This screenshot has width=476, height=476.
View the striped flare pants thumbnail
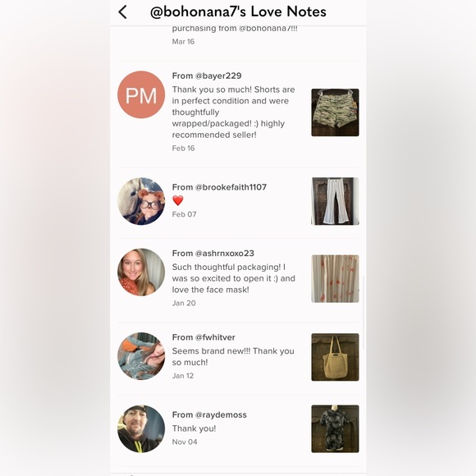click(x=335, y=201)
